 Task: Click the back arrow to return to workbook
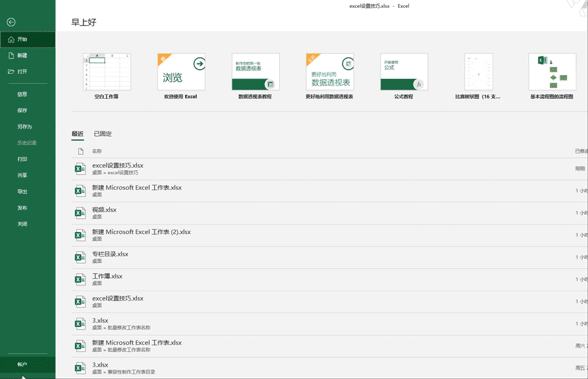pyautogui.click(x=11, y=22)
